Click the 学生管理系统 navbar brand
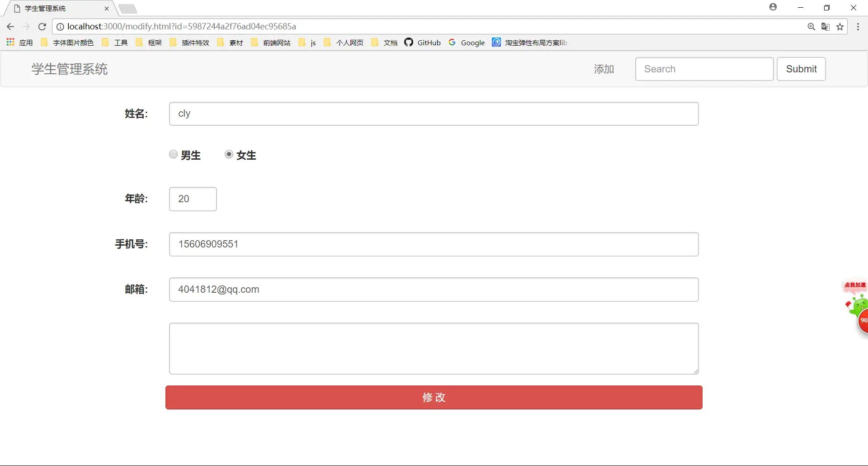The image size is (868, 466). 70,69
